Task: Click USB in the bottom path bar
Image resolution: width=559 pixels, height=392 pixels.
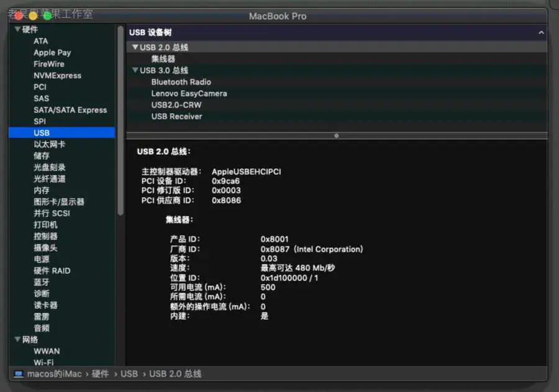Action: pos(129,374)
